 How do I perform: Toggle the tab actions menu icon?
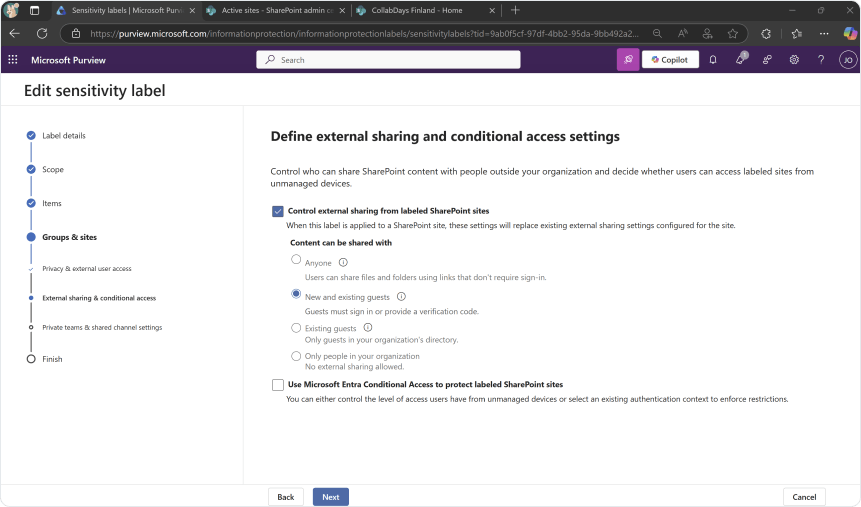point(34,10)
